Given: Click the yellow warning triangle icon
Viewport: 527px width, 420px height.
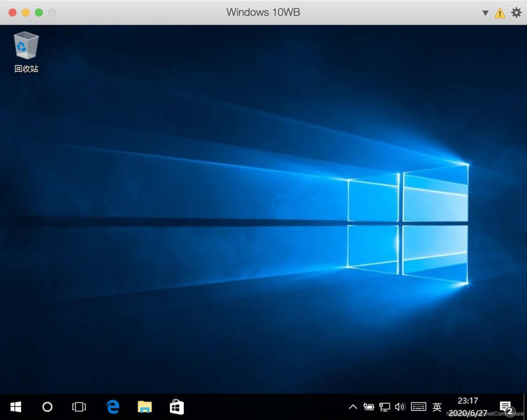Looking at the screenshot, I should pos(500,13).
